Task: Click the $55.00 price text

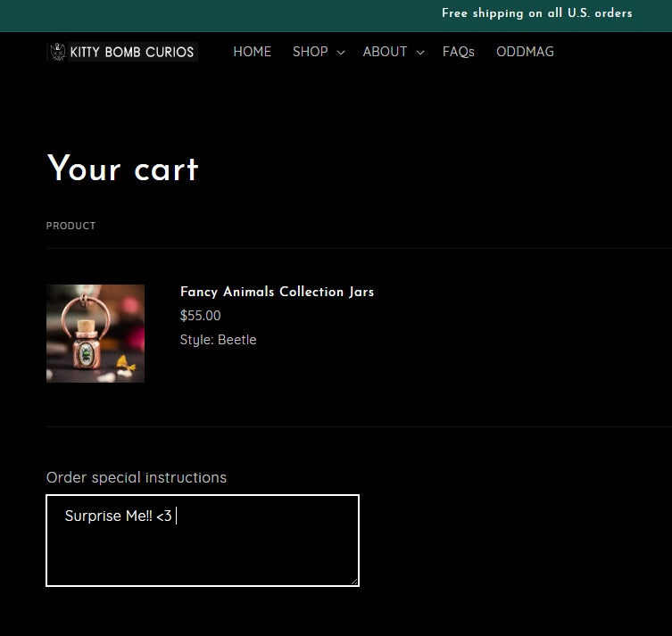Action: (x=200, y=316)
